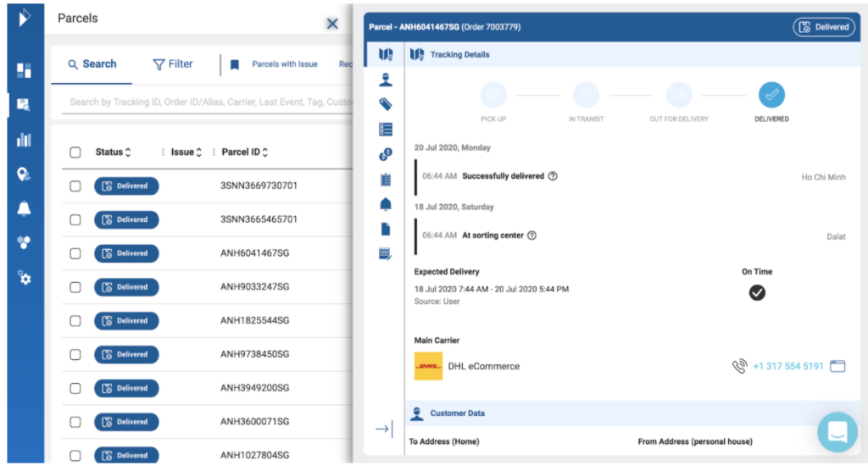Tick the checkbox for parcel ANH9033247SG
This screenshot has height=471, width=868.
(x=75, y=287)
